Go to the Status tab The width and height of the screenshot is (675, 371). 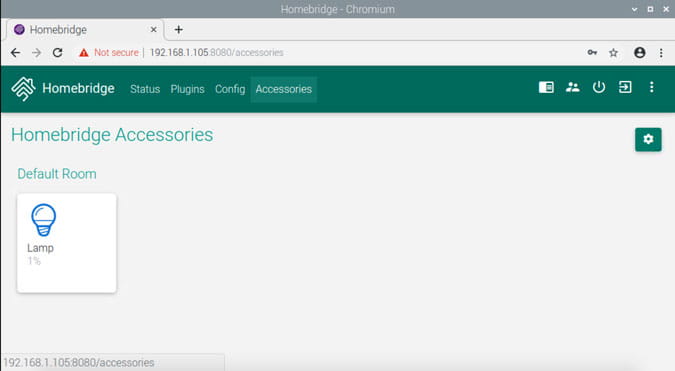pyautogui.click(x=145, y=89)
